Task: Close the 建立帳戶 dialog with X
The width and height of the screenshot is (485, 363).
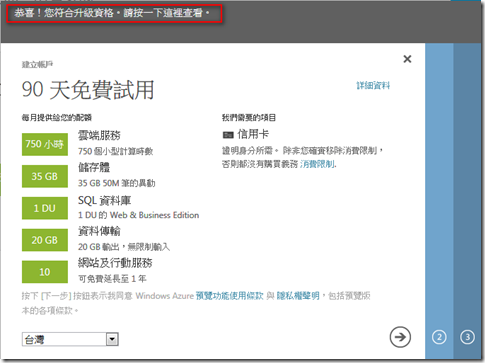Action: pos(407,59)
